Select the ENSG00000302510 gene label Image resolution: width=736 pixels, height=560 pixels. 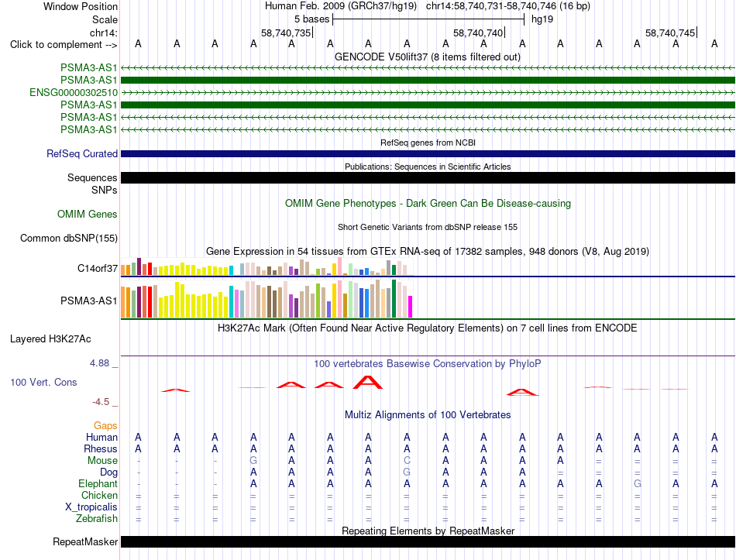(74, 92)
